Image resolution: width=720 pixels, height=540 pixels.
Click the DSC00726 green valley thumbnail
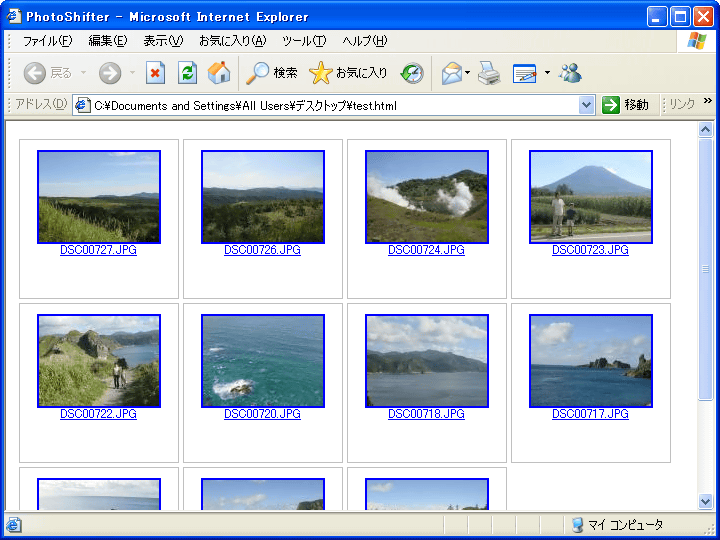pos(263,197)
